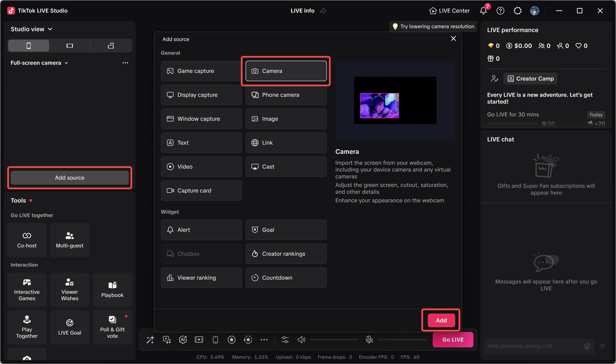The image size is (616, 364).
Task: Open the notifications bell
Action: [483, 10]
